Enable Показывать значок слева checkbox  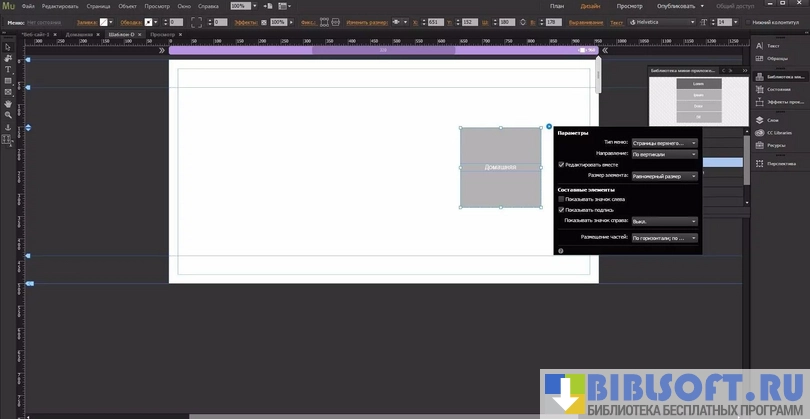pos(561,199)
